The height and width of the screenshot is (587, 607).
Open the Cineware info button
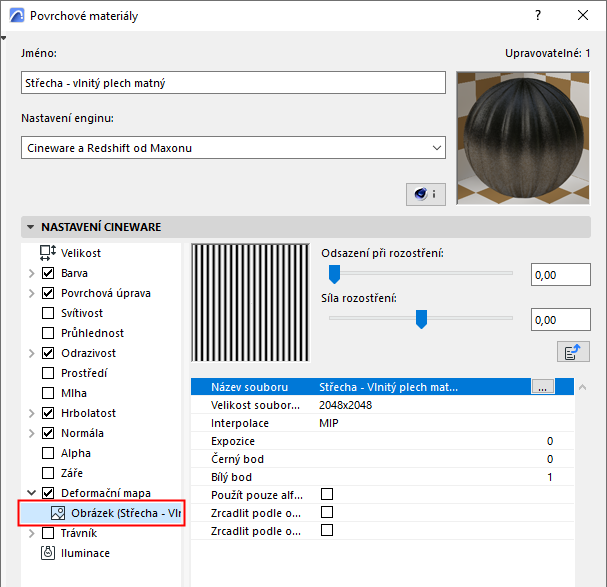[425, 194]
